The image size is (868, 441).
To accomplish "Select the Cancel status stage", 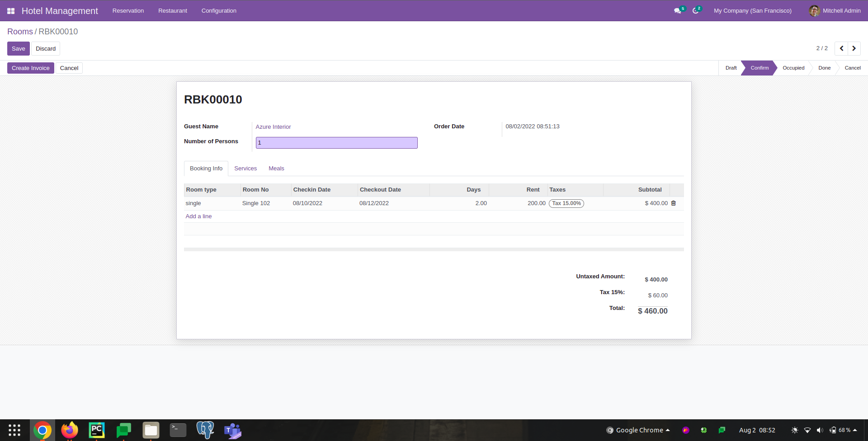I will (853, 68).
